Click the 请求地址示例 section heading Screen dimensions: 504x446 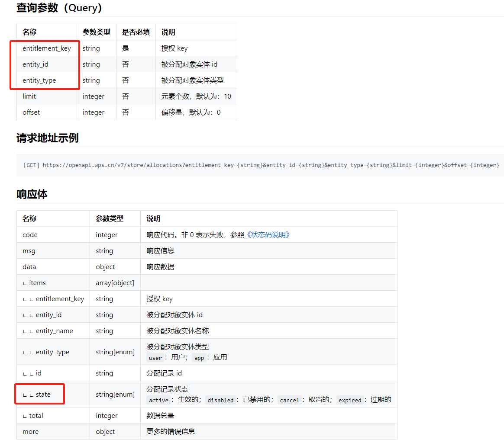[x=48, y=138]
